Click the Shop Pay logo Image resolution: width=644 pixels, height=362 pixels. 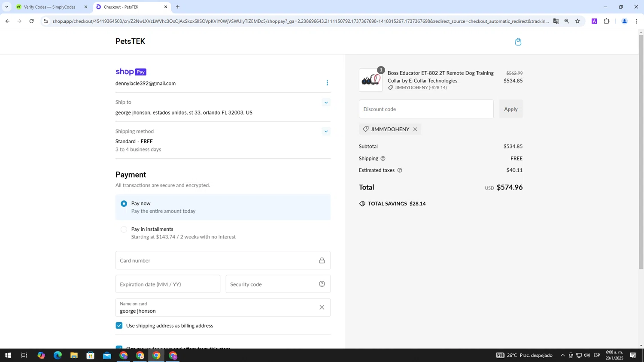click(131, 72)
